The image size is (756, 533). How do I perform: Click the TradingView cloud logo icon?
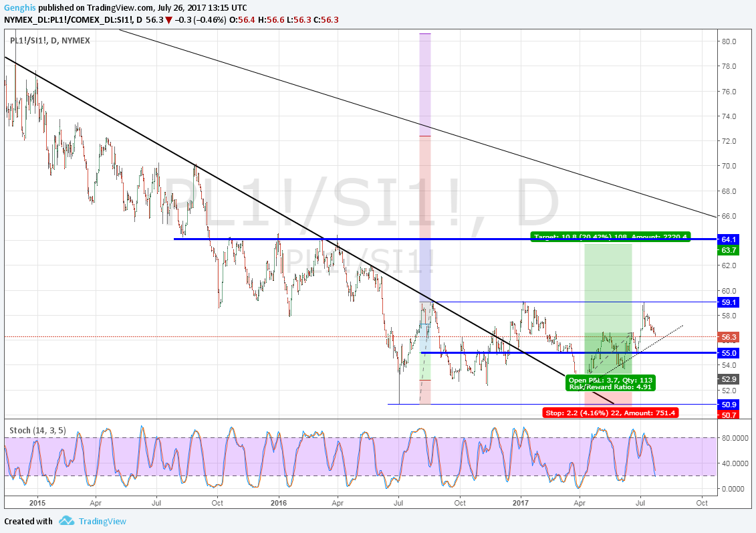pos(67,521)
